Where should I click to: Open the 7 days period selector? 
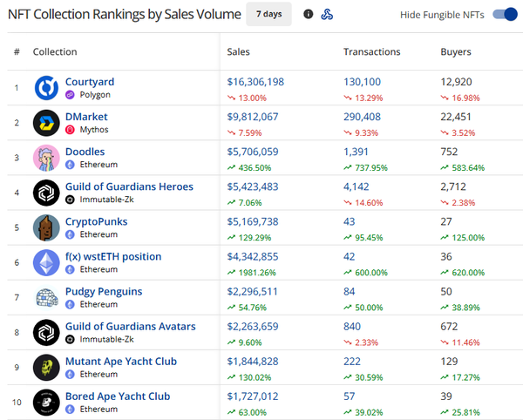click(x=268, y=14)
